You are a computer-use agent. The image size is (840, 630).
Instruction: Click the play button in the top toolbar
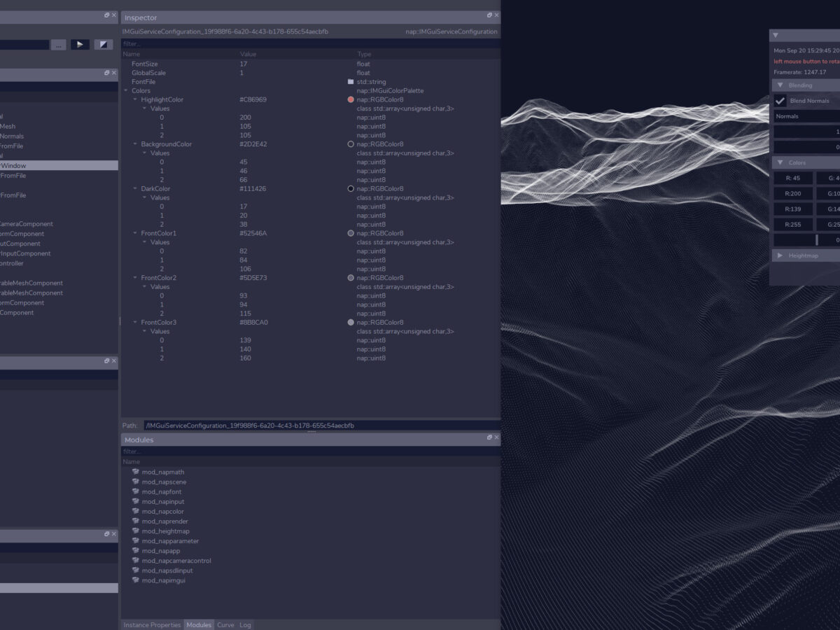click(x=80, y=44)
